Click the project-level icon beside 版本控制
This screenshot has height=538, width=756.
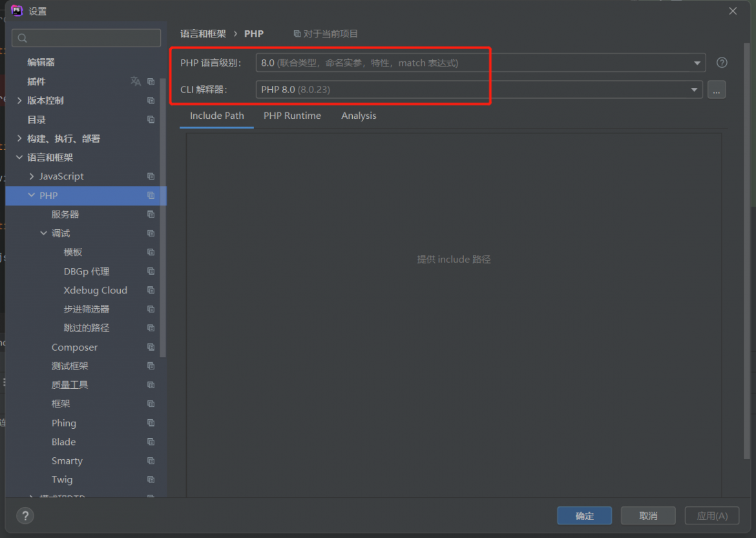(x=151, y=100)
